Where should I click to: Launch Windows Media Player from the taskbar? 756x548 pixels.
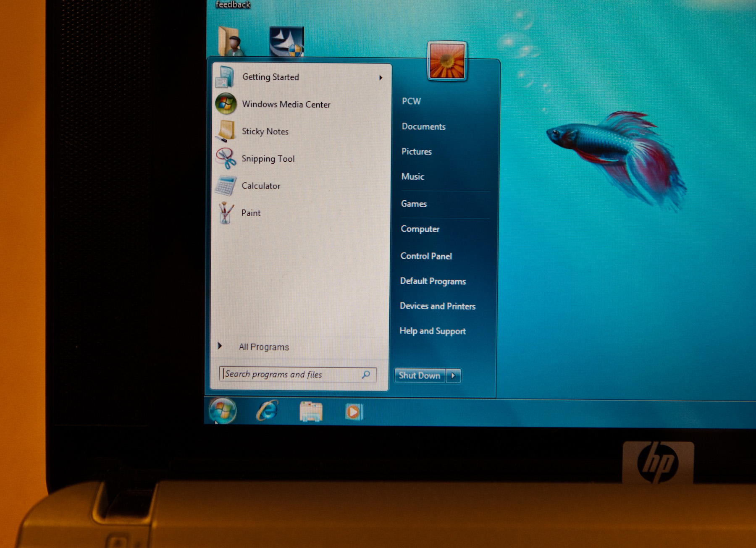pos(354,412)
